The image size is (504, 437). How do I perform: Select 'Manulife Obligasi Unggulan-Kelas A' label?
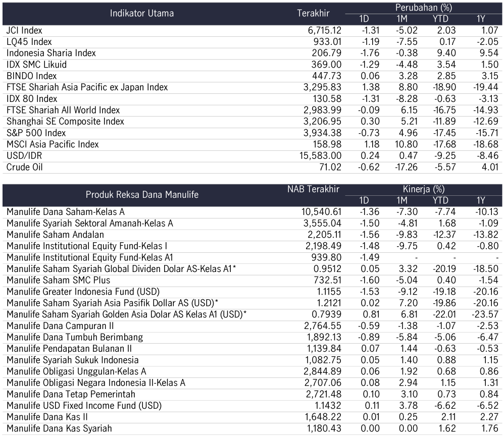coord(76,371)
